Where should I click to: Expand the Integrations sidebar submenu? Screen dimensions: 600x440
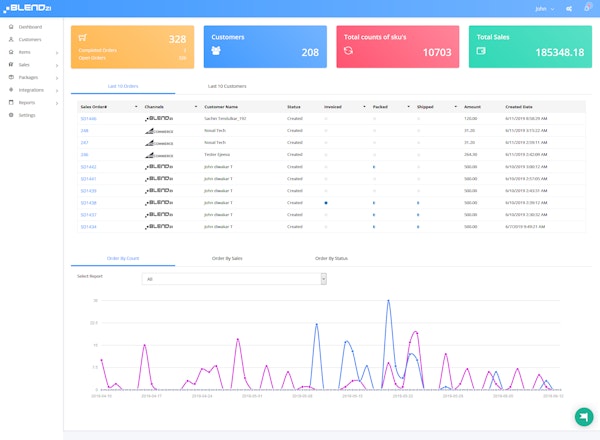click(57, 90)
